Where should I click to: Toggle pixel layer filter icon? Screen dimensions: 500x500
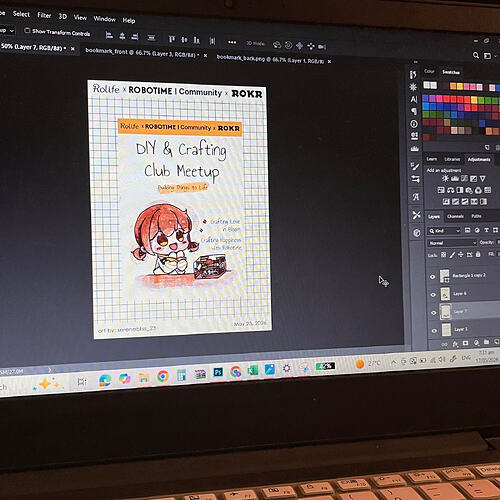pyautogui.click(x=467, y=230)
